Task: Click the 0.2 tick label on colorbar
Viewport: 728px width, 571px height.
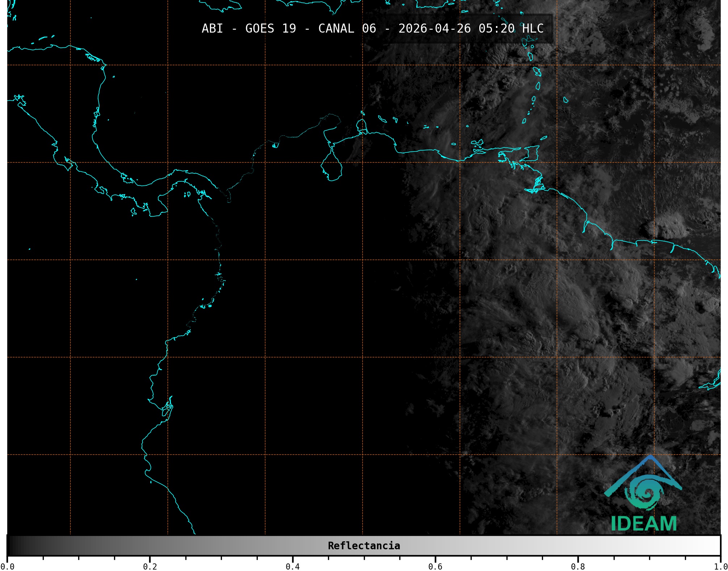Action: pyautogui.click(x=150, y=566)
